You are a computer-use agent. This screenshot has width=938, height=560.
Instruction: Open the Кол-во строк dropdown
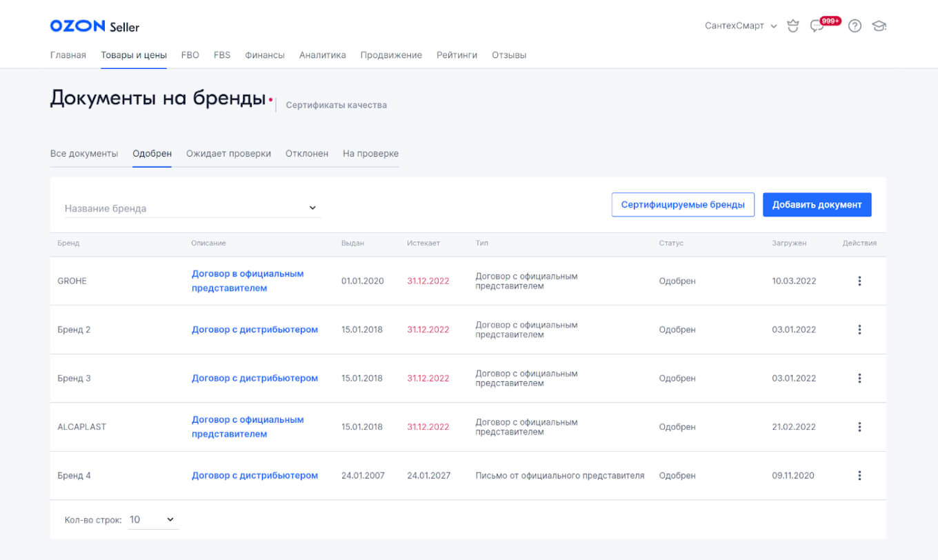click(153, 519)
